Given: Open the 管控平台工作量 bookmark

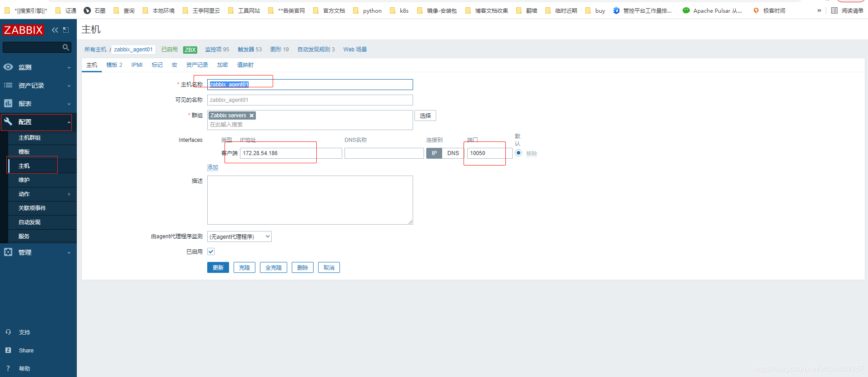Looking at the screenshot, I should point(642,10).
